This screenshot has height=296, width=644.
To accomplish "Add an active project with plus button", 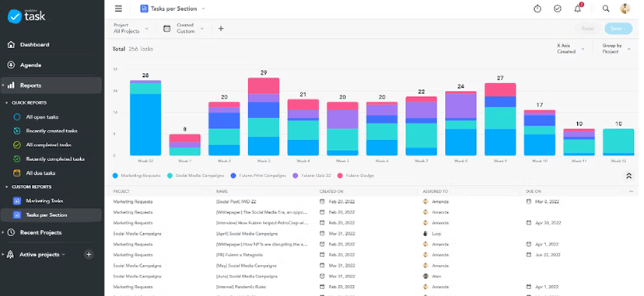I will (89, 255).
